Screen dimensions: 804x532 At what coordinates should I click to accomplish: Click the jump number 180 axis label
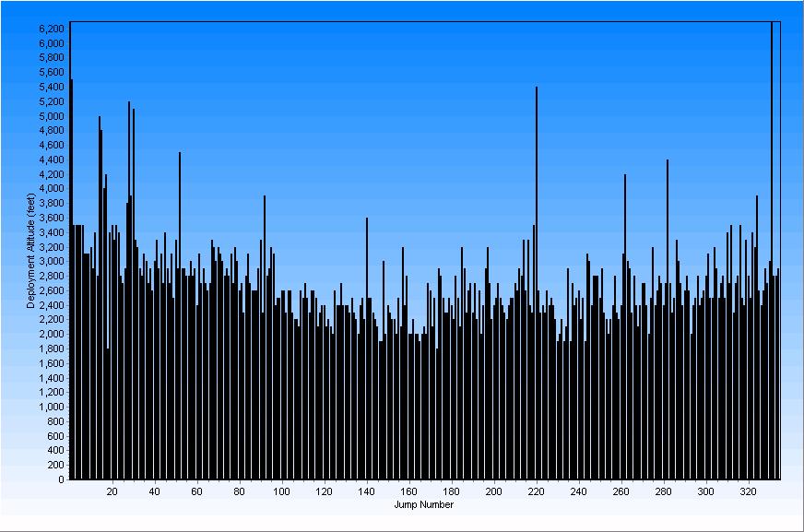pyautogui.click(x=451, y=492)
